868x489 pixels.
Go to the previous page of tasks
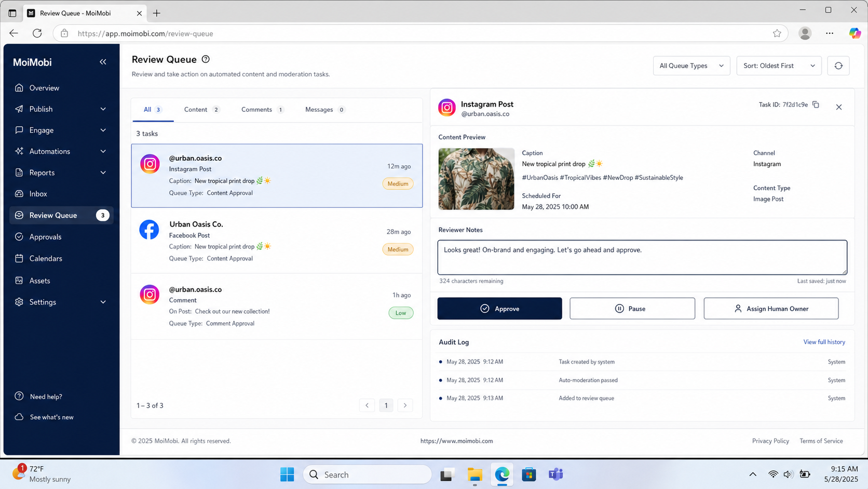click(x=367, y=405)
